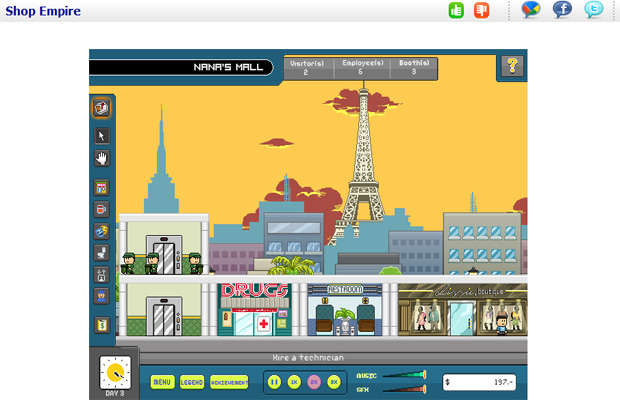Adjust the music volume slider
The width and height of the screenshot is (620, 400).
[x=404, y=374]
